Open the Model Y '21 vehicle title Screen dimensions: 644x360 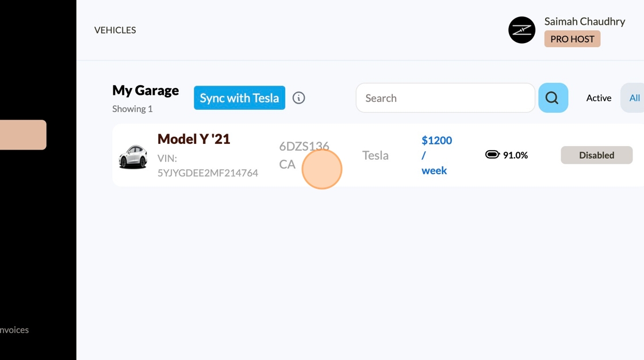click(194, 139)
